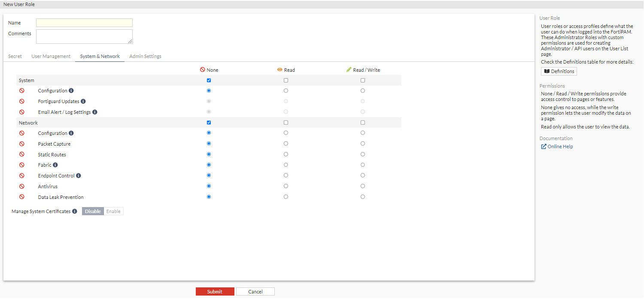Click the red none icon beside Packet Capture

click(22, 144)
